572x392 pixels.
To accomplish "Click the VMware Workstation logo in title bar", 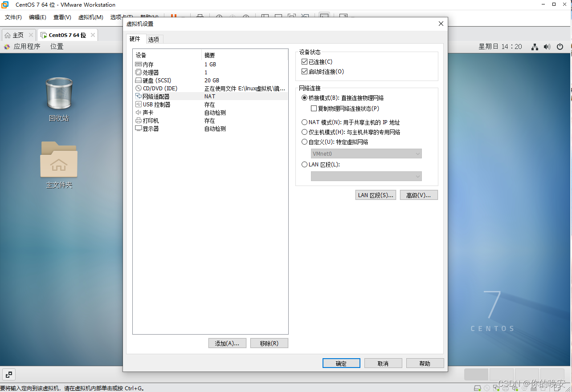I will (x=5, y=4).
